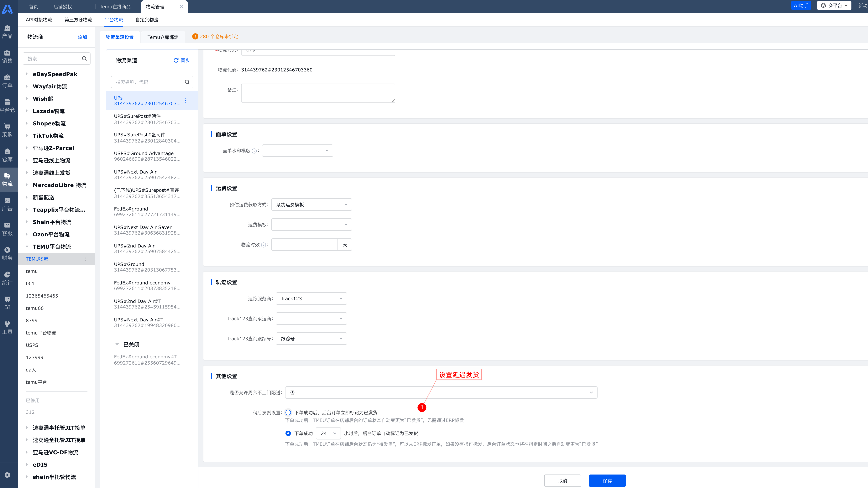Switch to API对接物流 tab

[x=39, y=20]
